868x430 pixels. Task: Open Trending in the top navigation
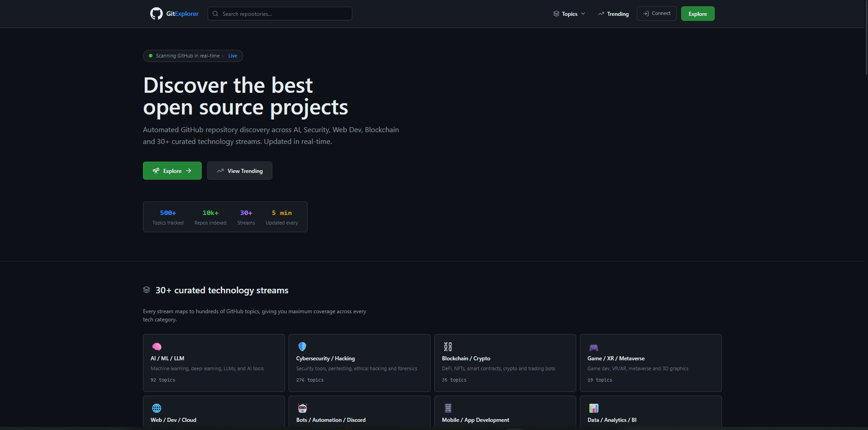tap(613, 14)
